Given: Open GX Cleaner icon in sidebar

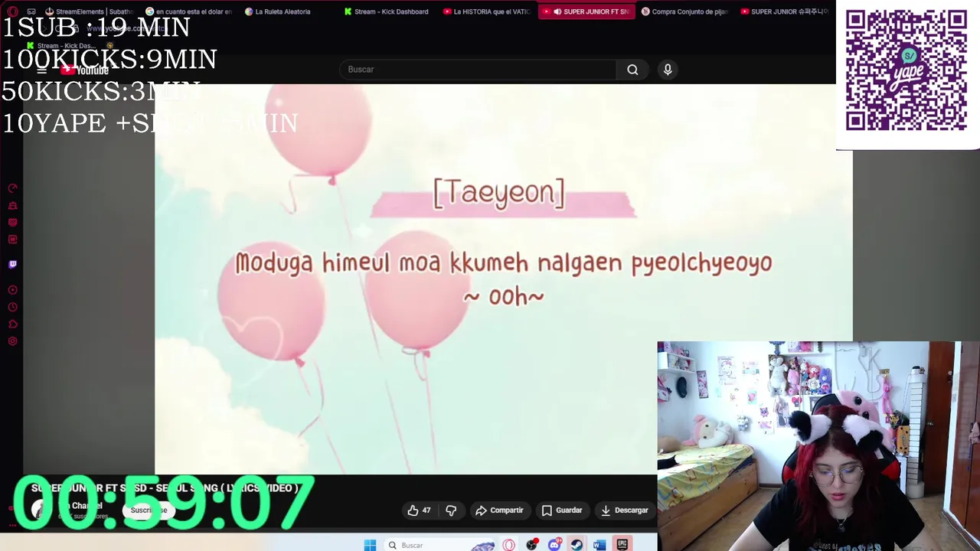Looking at the screenshot, I should pyautogui.click(x=12, y=205).
